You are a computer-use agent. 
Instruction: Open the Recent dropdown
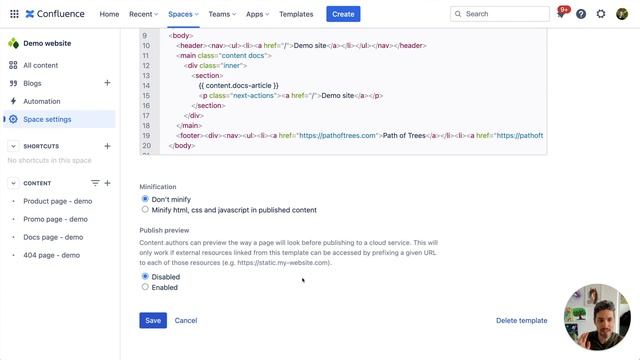click(143, 14)
